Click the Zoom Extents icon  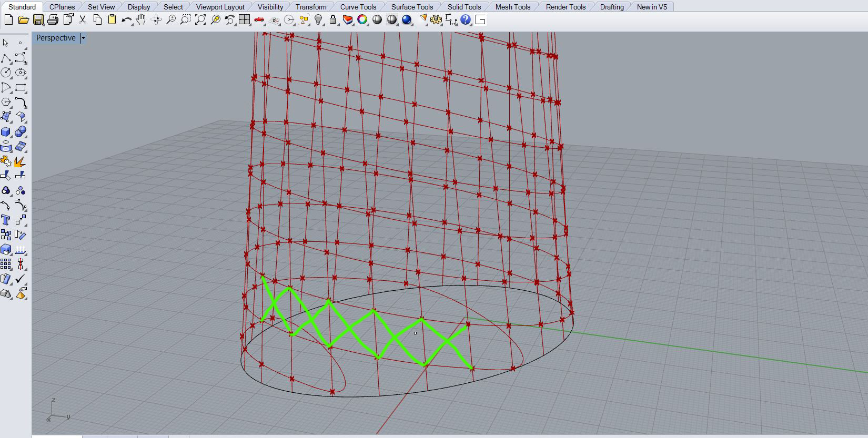200,20
